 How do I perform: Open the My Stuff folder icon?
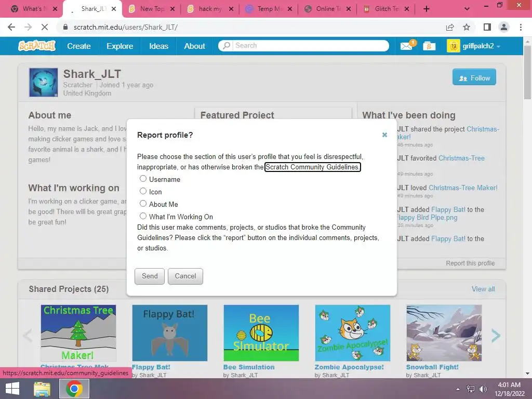pos(429,46)
